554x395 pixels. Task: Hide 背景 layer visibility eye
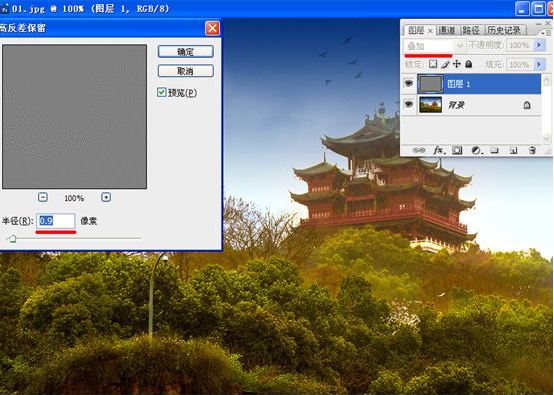coord(409,105)
